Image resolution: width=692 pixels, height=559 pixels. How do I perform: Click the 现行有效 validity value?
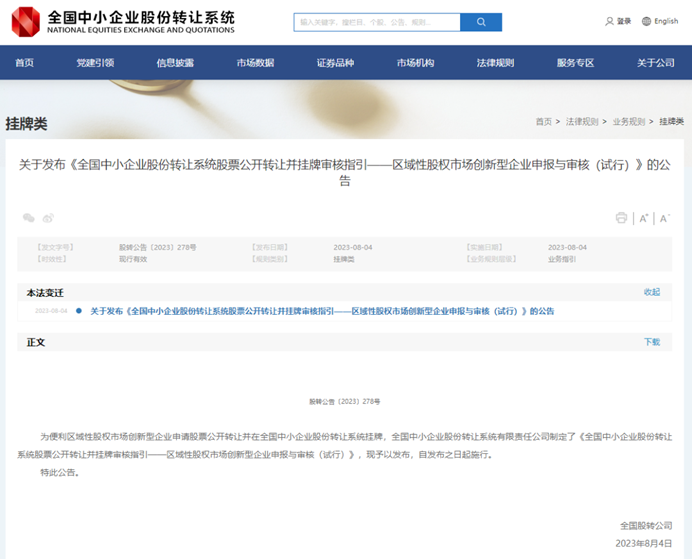click(133, 259)
